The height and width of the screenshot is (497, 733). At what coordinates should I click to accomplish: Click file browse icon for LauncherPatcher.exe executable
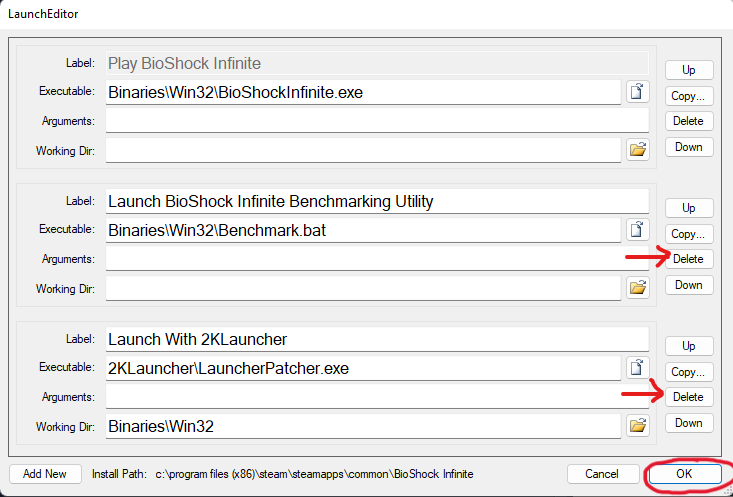pyautogui.click(x=637, y=368)
